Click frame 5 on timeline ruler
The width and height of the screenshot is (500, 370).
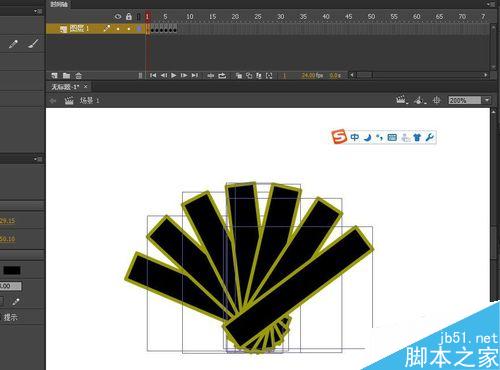tap(165, 17)
